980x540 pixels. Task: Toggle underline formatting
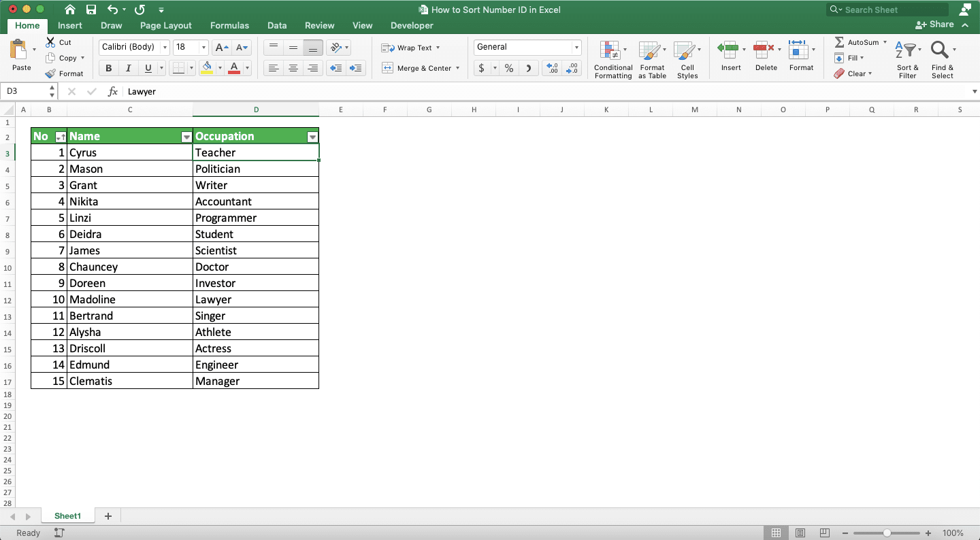[148, 68]
